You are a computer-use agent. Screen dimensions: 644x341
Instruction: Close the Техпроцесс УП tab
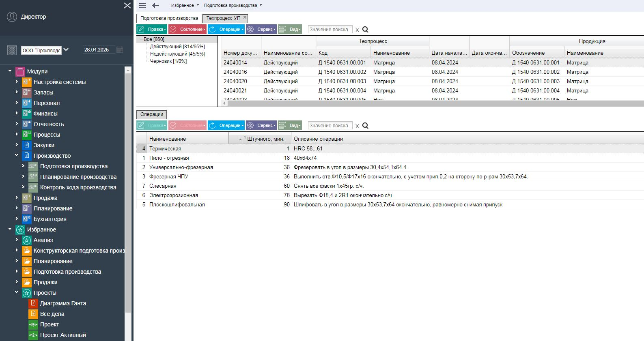pos(245,17)
